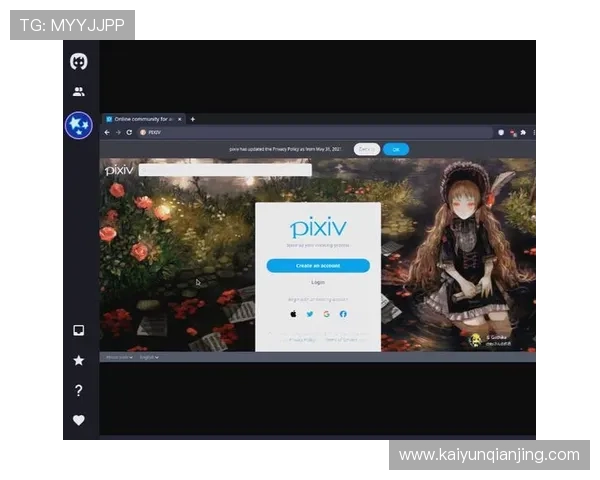
Task: Go back with browser back arrow
Action: 107,132
